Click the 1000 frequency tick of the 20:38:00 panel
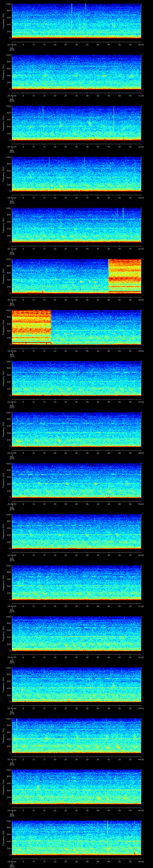 (8, 464)
